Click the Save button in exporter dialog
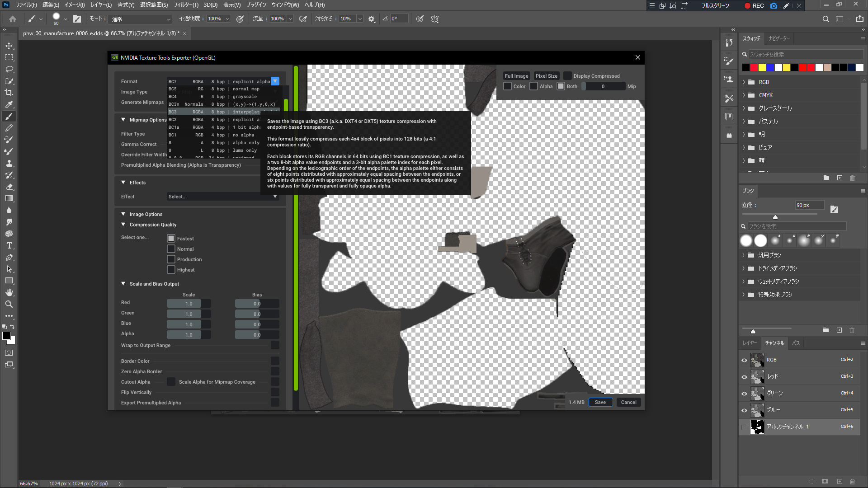 click(600, 402)
